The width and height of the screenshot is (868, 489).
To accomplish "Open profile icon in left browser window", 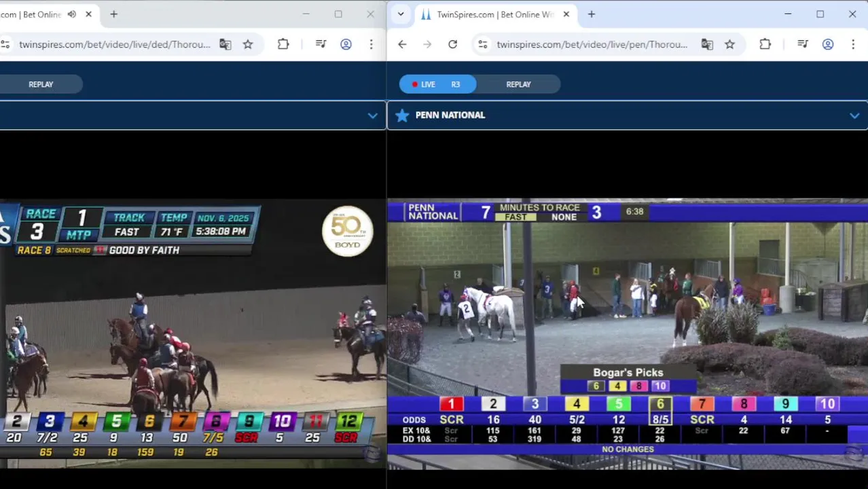I will click(346, 44).
